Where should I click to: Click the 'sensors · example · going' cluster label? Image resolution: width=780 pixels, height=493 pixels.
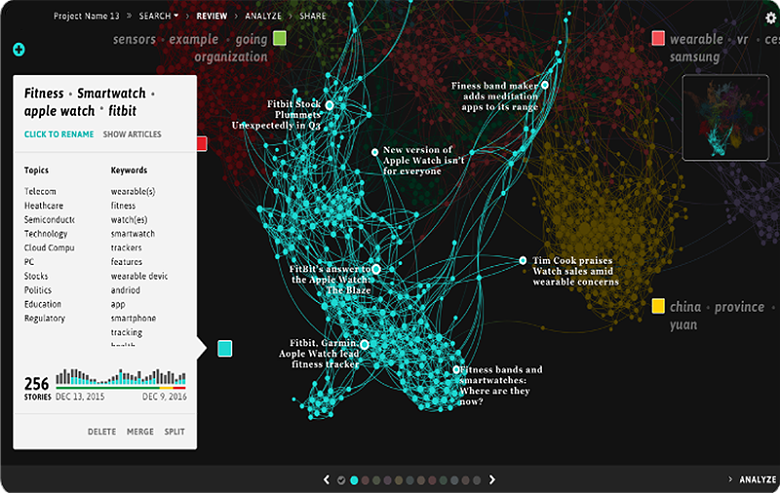point(190,48)
